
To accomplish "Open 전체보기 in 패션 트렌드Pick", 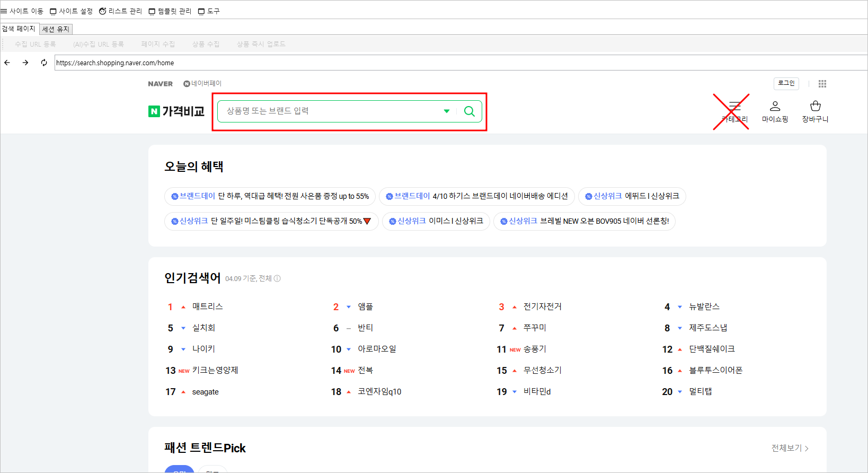I will [790, 448].
